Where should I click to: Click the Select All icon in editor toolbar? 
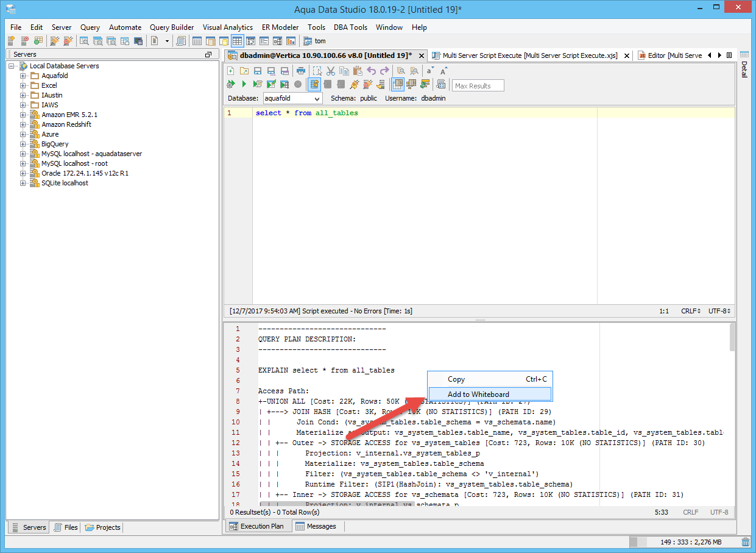pos(317,71)
